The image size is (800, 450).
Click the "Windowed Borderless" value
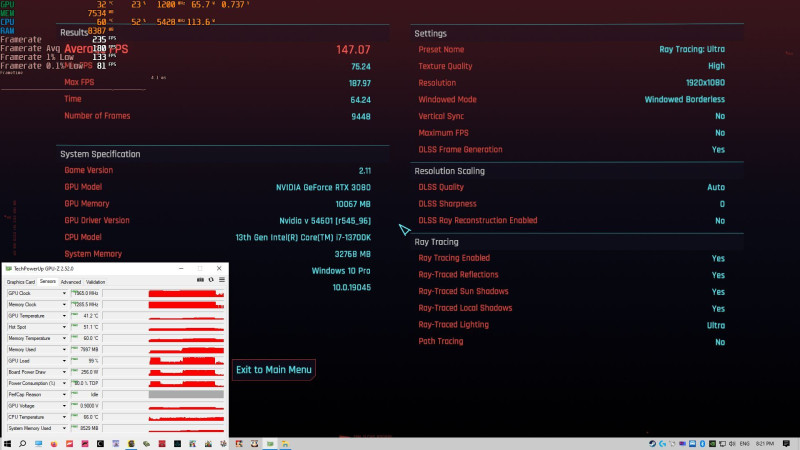point(685,99)
